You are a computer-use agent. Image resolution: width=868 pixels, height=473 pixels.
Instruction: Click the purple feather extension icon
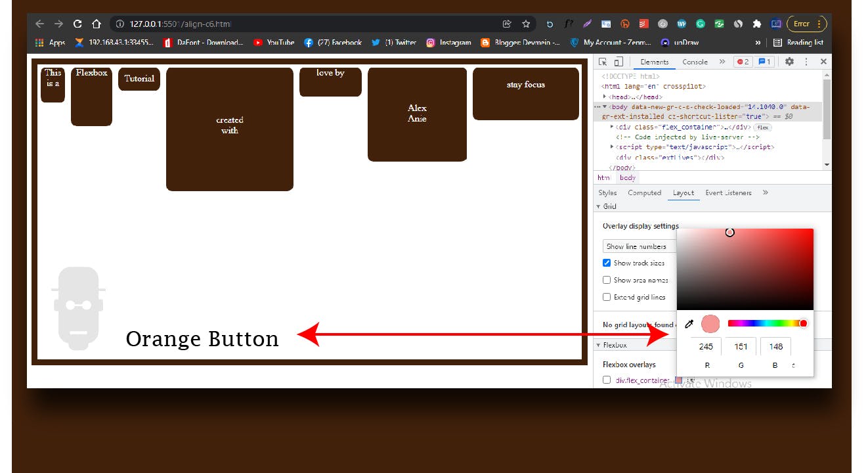tap(588, 24)
